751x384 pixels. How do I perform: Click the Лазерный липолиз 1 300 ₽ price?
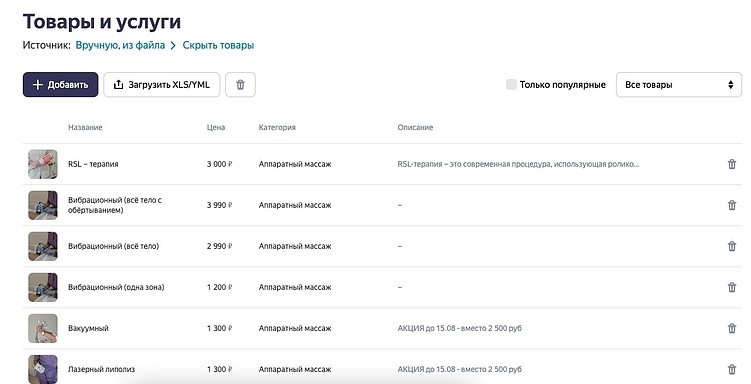point(219,370)
